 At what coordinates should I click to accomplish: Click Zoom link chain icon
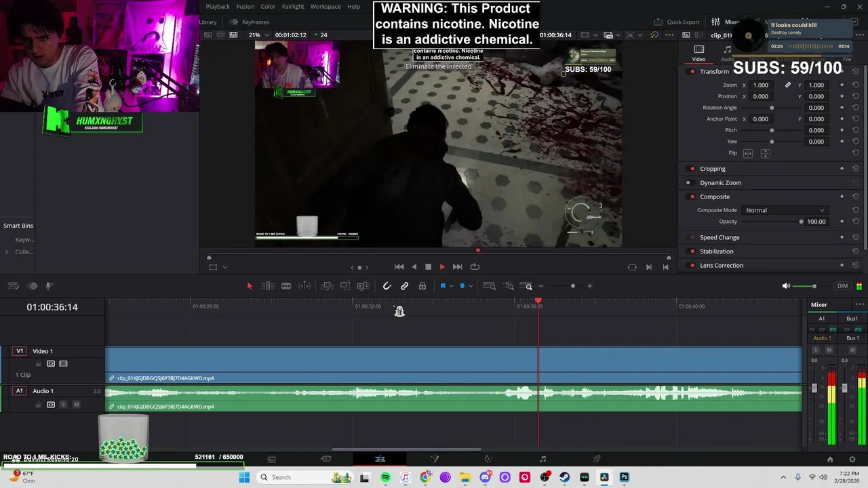coord(788,85)
